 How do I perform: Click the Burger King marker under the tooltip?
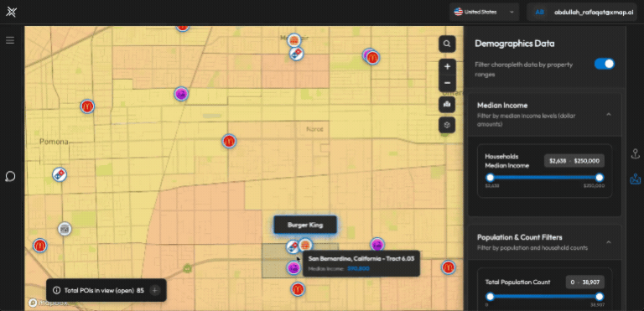[x=305, y=246]
